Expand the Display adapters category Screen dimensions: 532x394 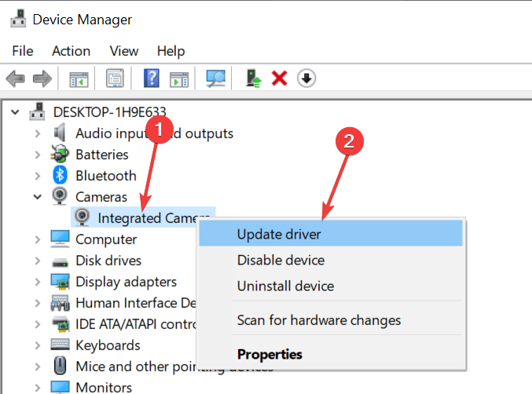(37, 282)
